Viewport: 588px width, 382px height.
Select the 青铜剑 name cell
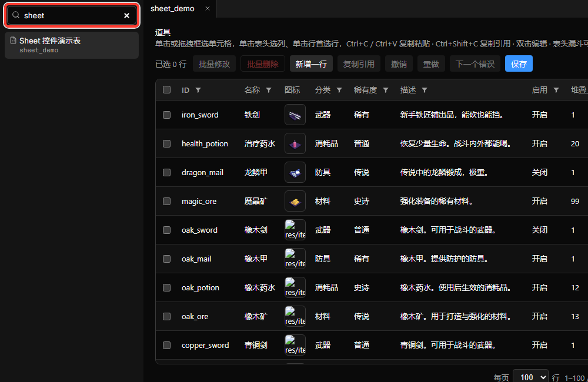coord(256,345)
